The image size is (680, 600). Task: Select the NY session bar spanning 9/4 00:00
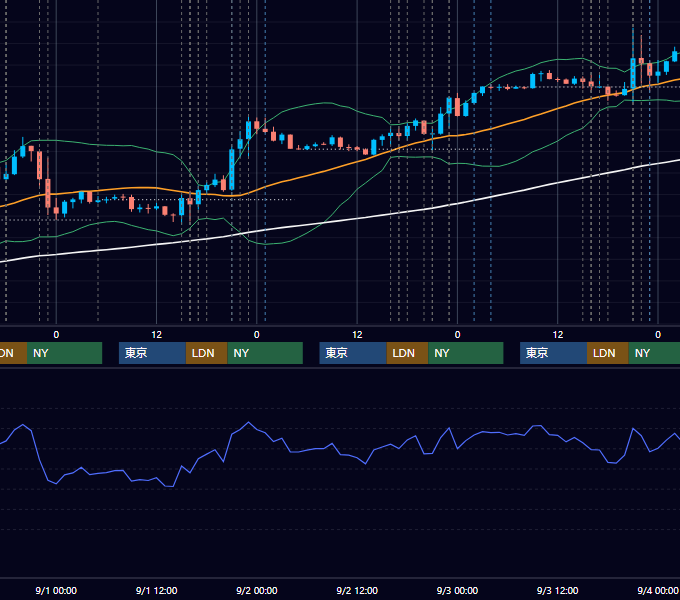click(654, 353)
